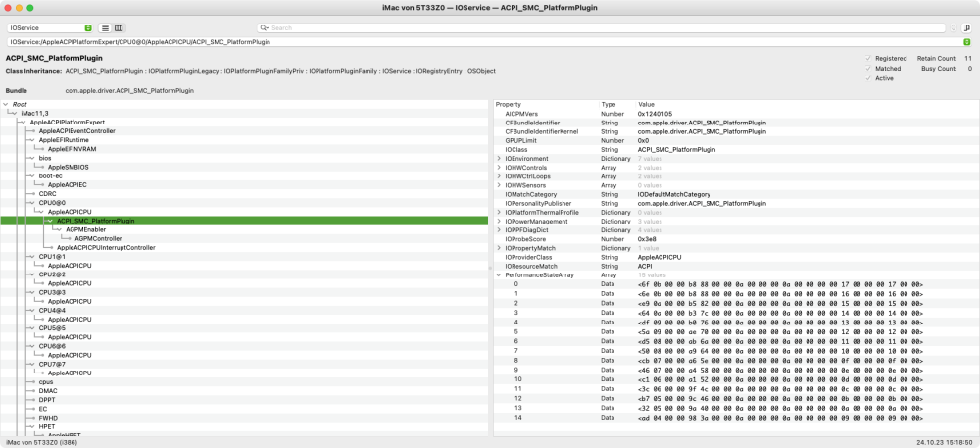The image size is (980, 448).
Task: Click into the Search field
Action: coord(602,28)
